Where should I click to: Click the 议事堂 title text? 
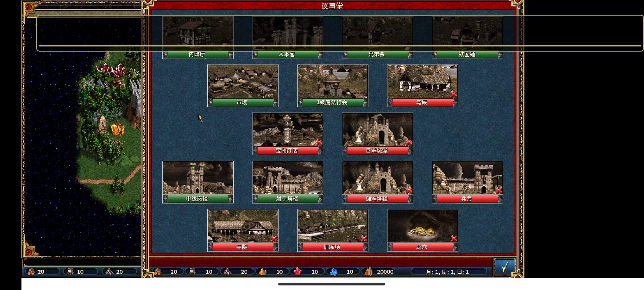point(332,6)
